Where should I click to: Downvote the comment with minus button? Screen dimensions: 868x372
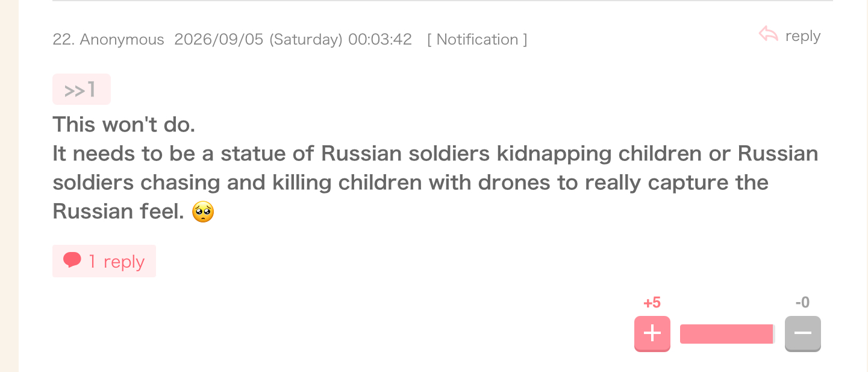point(803,333)
